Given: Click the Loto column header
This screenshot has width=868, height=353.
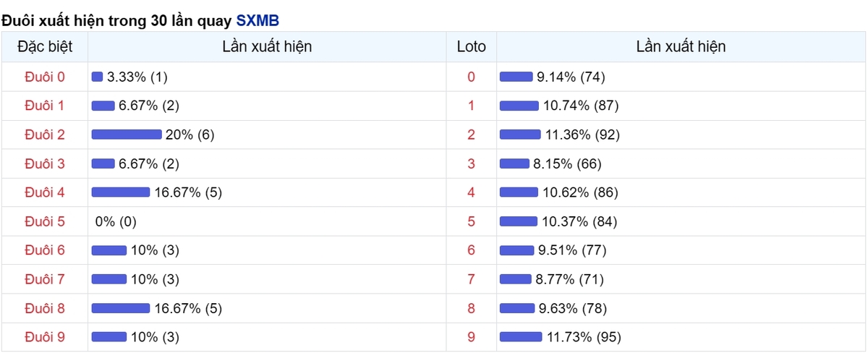Looking at the screenshot, I should pyautogui.click(x=472, y=47).
